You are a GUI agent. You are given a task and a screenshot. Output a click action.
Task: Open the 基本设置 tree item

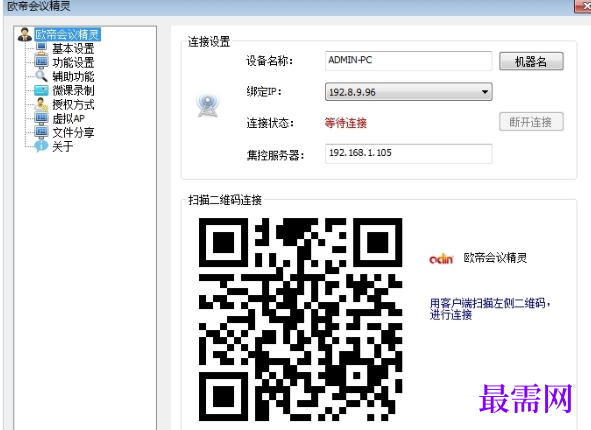tap(73, 48)
